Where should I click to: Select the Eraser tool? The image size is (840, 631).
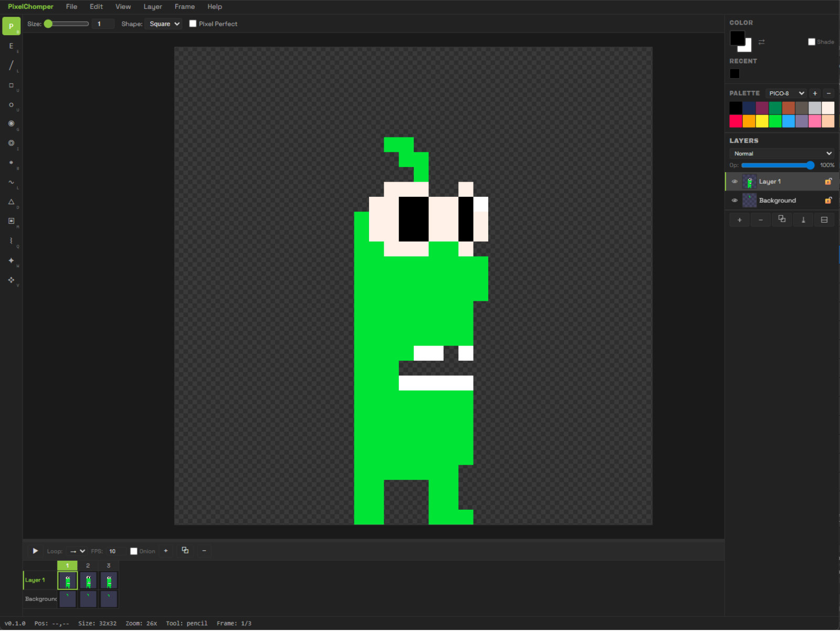(x=11, y=46)
